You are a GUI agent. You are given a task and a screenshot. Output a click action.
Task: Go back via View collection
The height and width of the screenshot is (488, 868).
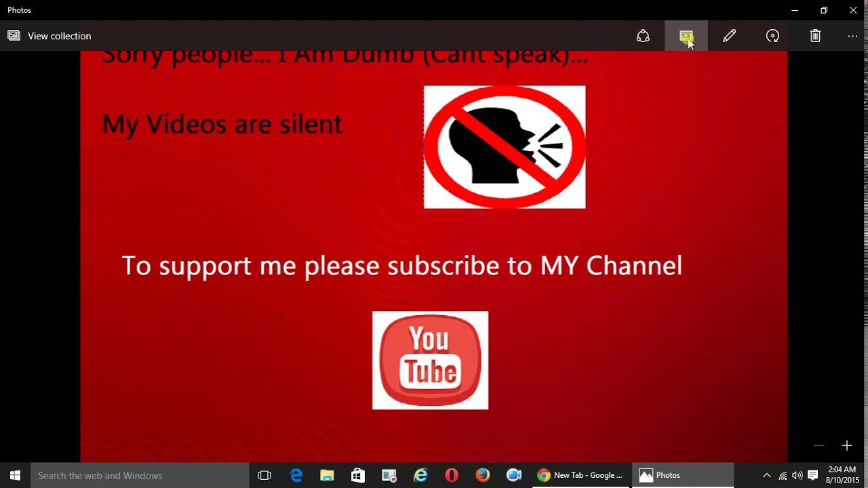coord(50,36)
